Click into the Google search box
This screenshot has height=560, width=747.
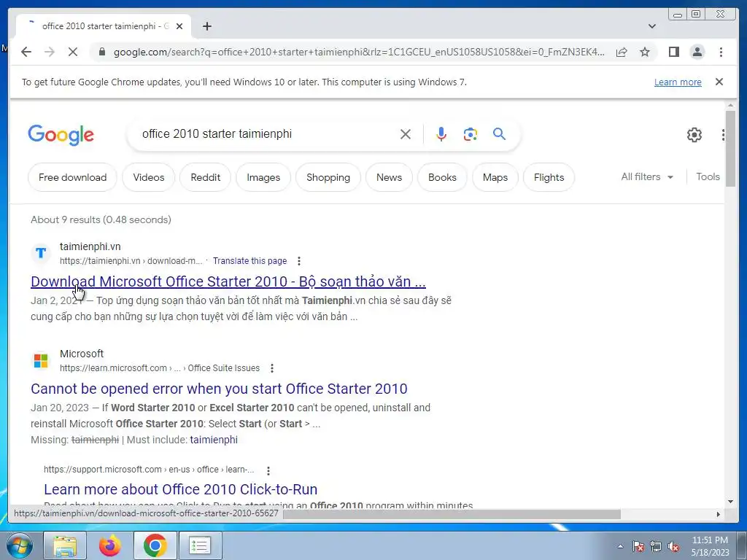coord(267,134)
